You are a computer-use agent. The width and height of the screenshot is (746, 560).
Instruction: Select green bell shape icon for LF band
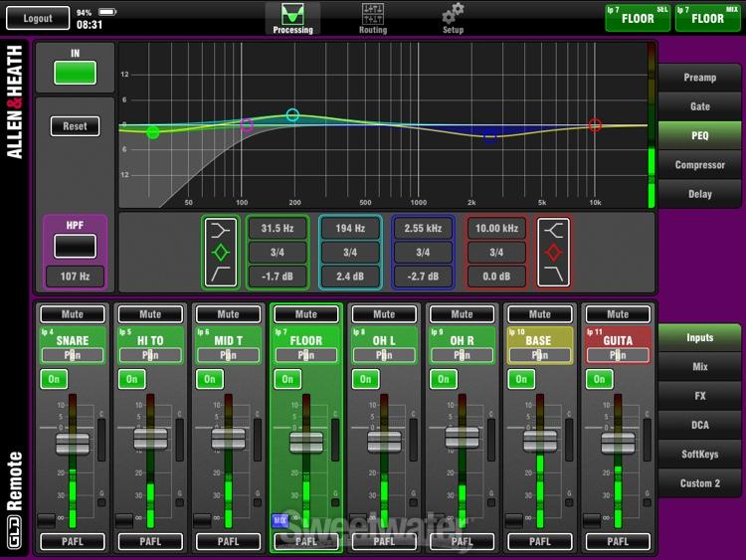click(x=222, y=253)
